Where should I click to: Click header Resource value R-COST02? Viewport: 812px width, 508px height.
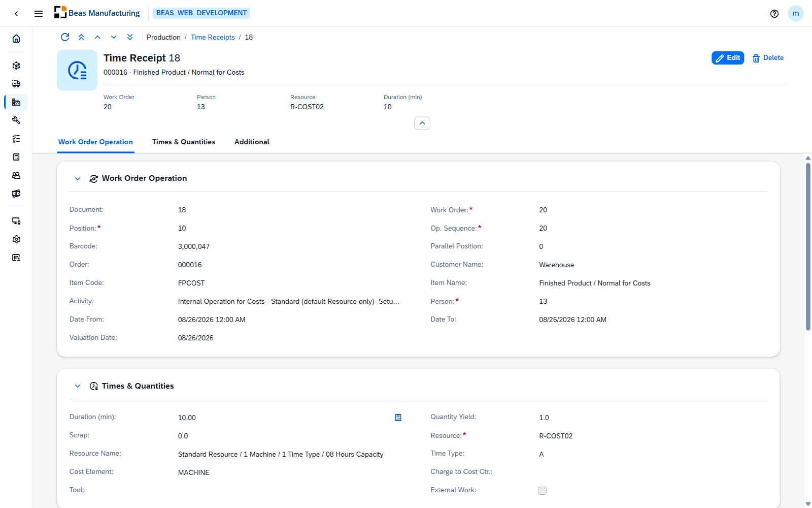coord(307,107)
